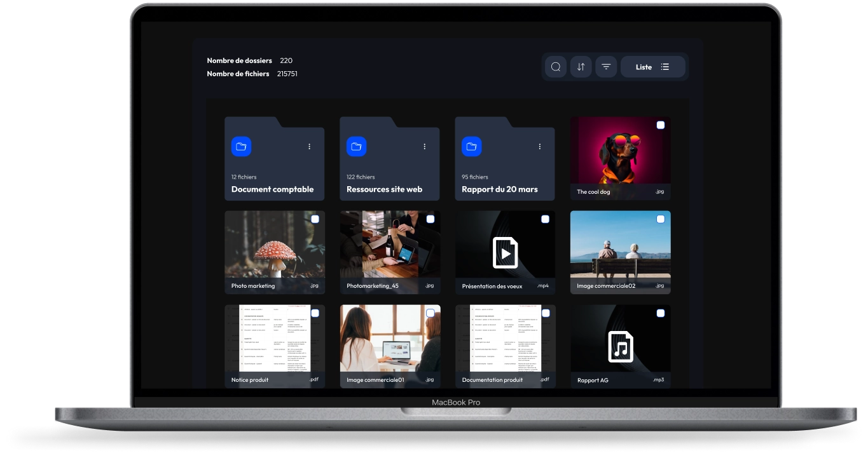Click music note icon on Rapport AG
The height and width of the screenshot is (453, 868).
click(x=620, y=347)
